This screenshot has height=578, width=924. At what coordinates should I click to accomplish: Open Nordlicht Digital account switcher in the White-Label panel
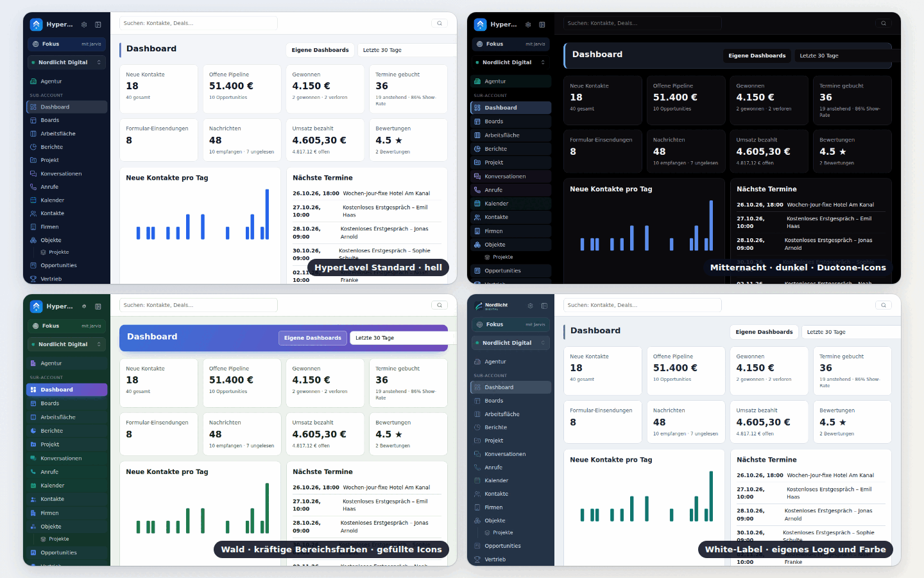511,343
